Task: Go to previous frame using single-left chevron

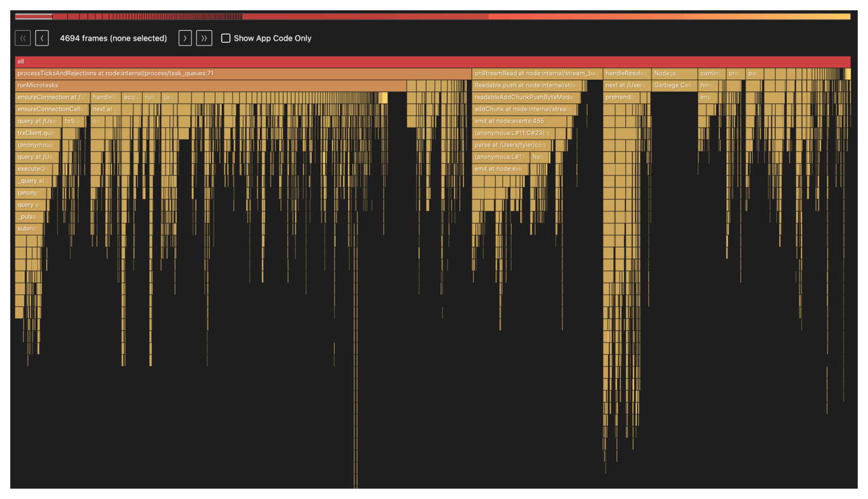Action: [42, 38]
